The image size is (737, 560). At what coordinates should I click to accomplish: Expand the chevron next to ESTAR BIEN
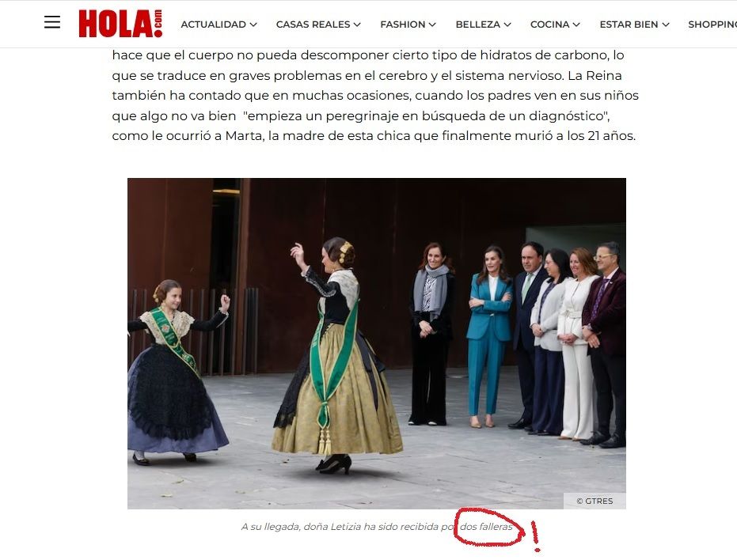(666, 25)
